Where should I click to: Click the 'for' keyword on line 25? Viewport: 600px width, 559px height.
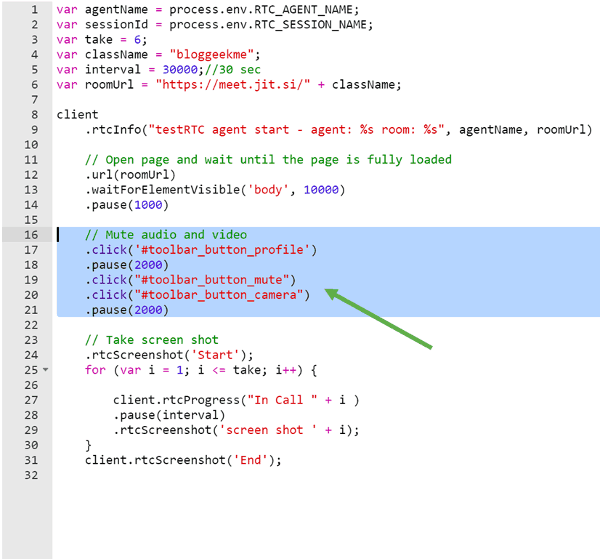click(x=95, y=370)
